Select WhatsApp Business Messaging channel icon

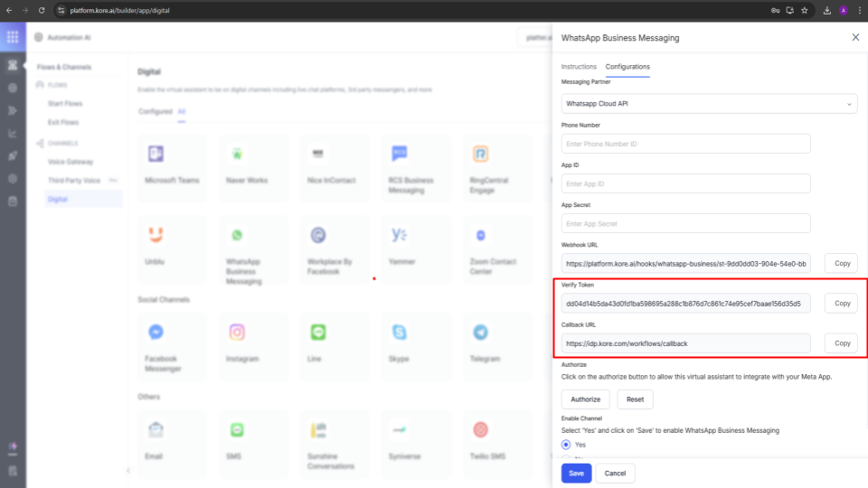click(237, 235)
